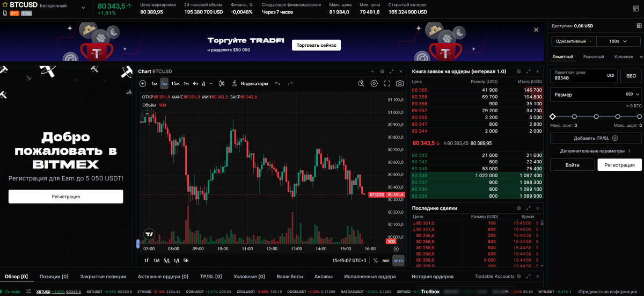The image size is (644, 296).
Task: Select the 1ч timeframe
Action: (186, 83)
